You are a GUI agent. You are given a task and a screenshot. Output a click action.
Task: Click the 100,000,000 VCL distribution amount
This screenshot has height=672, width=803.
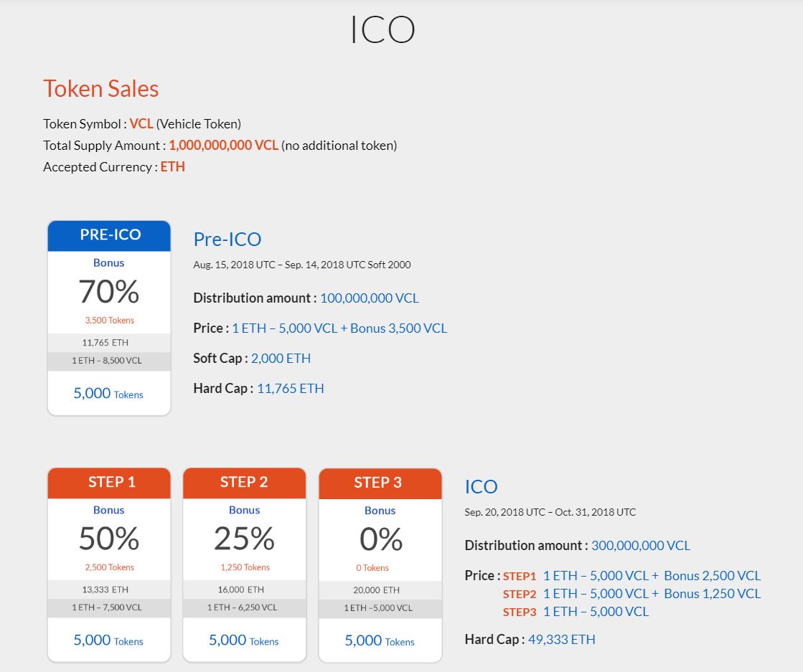tap(369, 298)
